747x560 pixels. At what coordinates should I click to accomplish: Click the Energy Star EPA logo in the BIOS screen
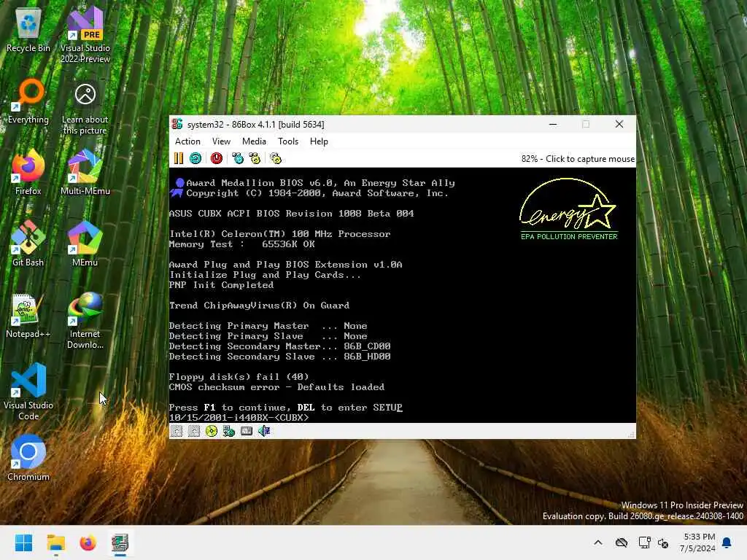(568, 209)
